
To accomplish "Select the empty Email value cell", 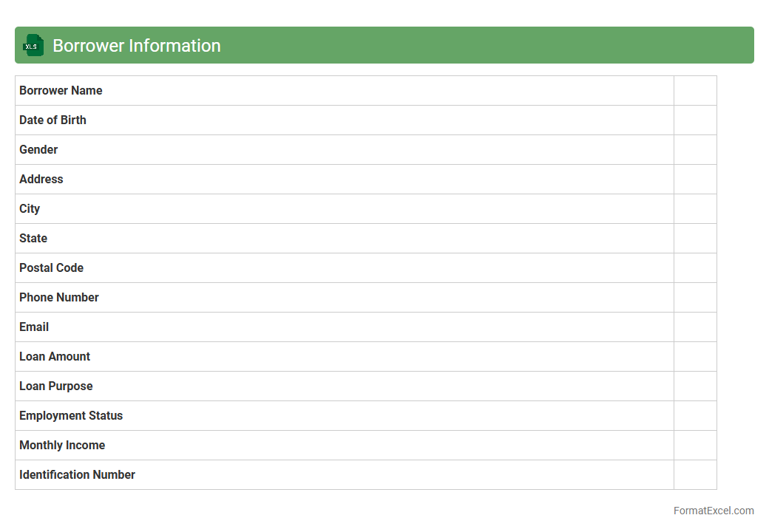I will (695, 327).
